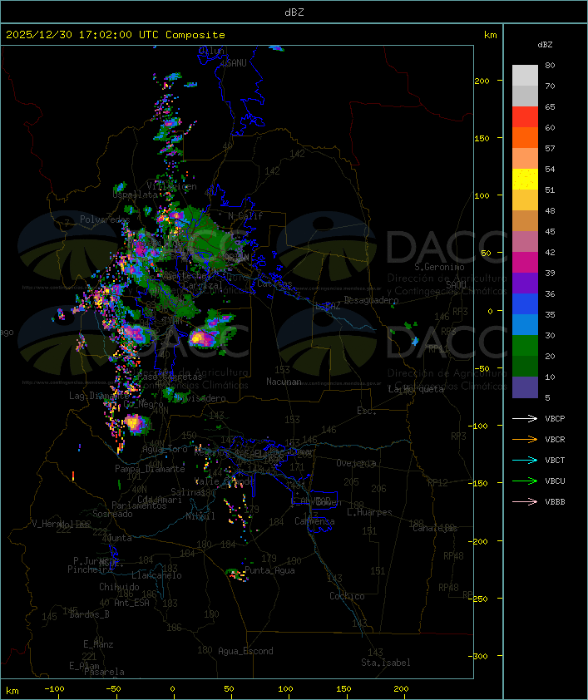Click the small blue echo near RP11

(415, 341)
